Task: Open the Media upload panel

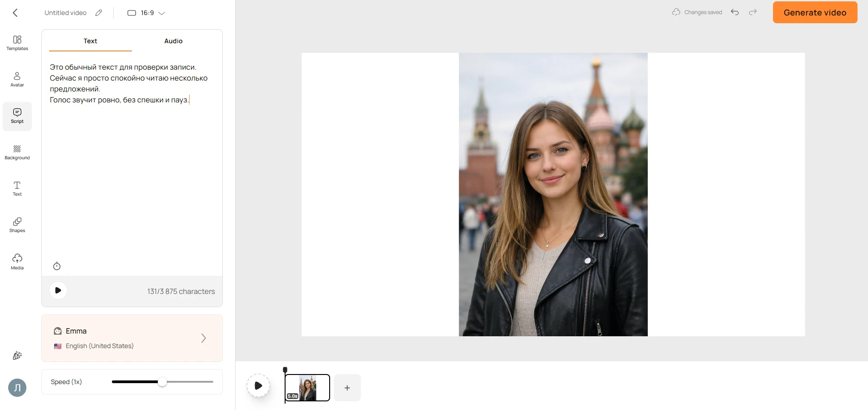Action: (x=17, y=262)
